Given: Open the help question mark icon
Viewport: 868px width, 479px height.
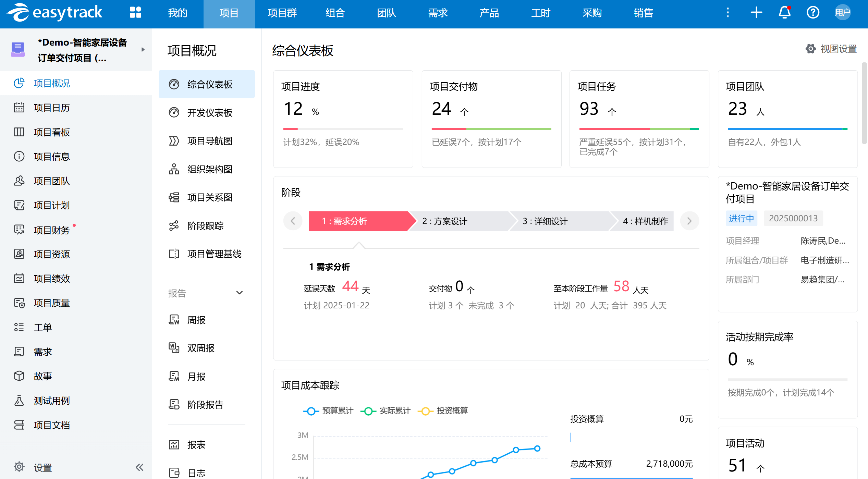Looking at the screenshot, I should (812, 13).
